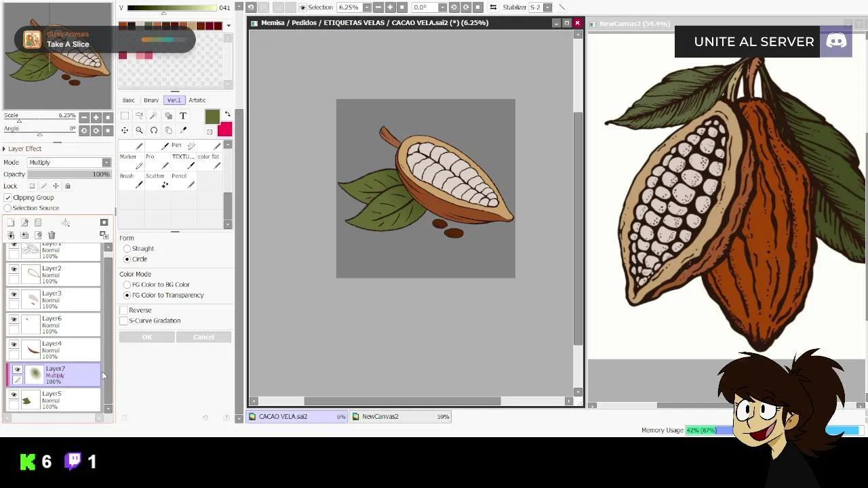The image size is (868, 488).
Task: Pick the olive green foreground color swatch
Action: coord(212,118)
